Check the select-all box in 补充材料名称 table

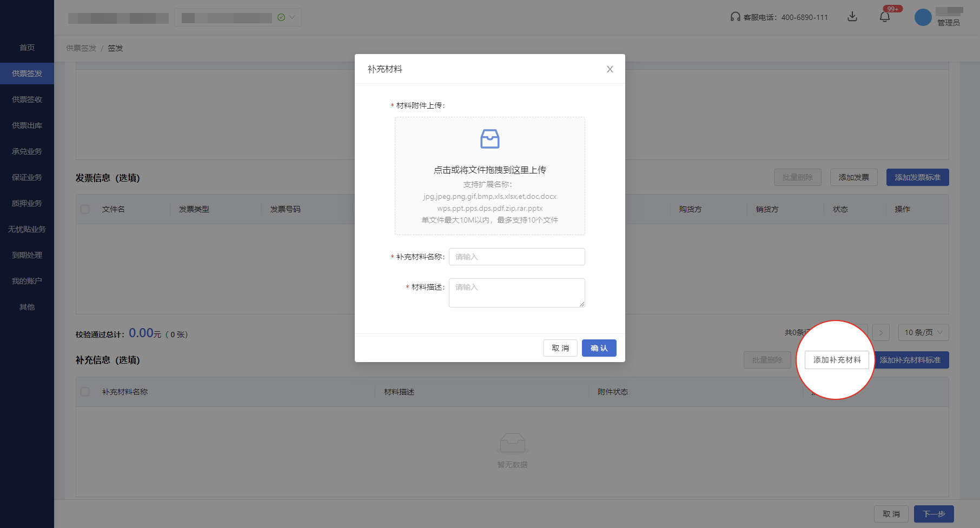(85, 392)
